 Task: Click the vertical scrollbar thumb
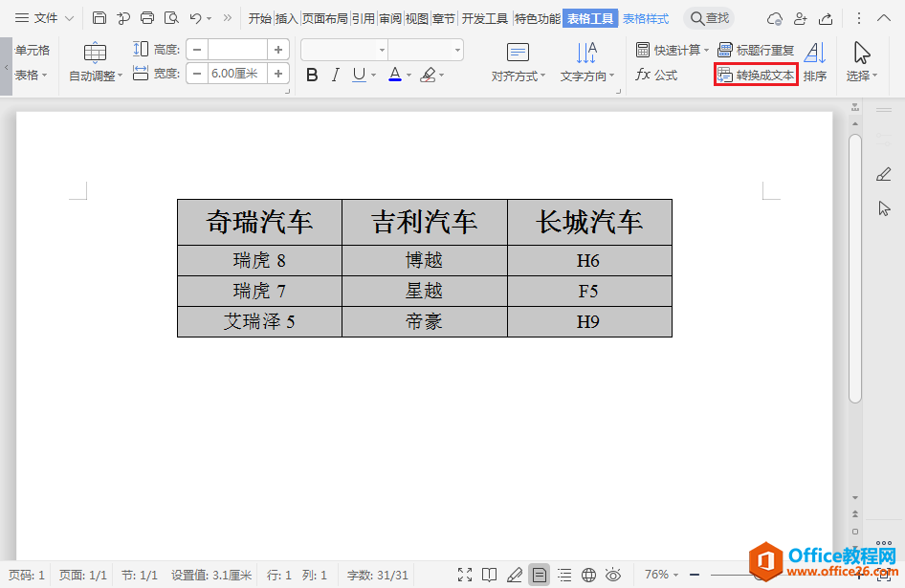pyautogui.click(x=855, y=269)
